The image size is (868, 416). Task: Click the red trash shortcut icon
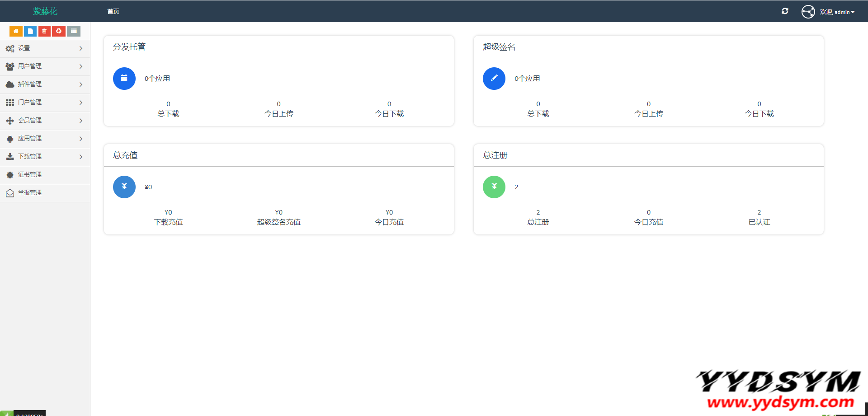coord(44,31)
